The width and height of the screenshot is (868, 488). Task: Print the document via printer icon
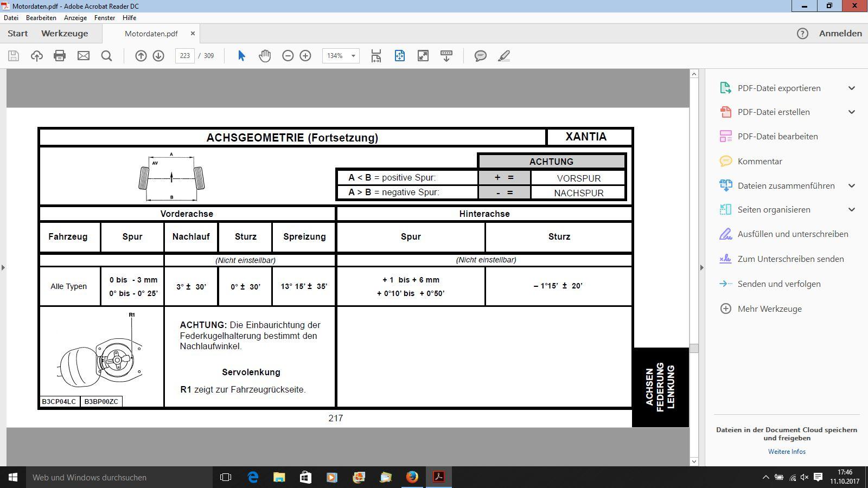(60, 56)
